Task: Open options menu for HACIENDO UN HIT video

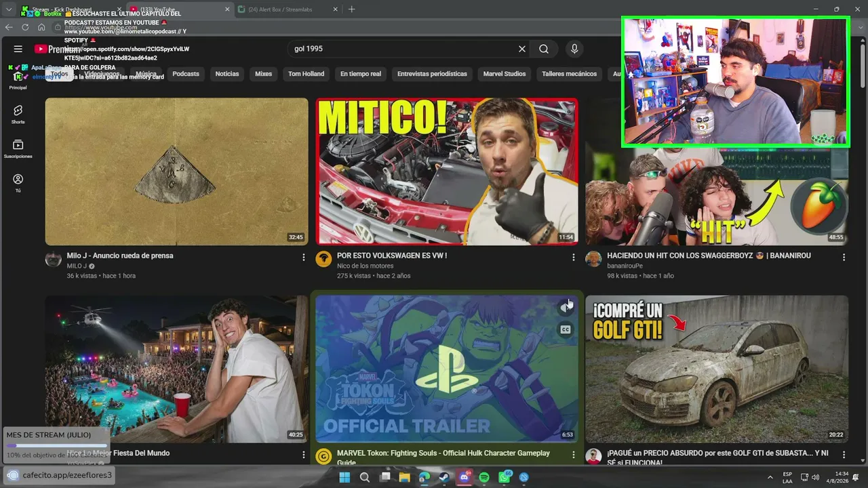Action: point(844,258)
